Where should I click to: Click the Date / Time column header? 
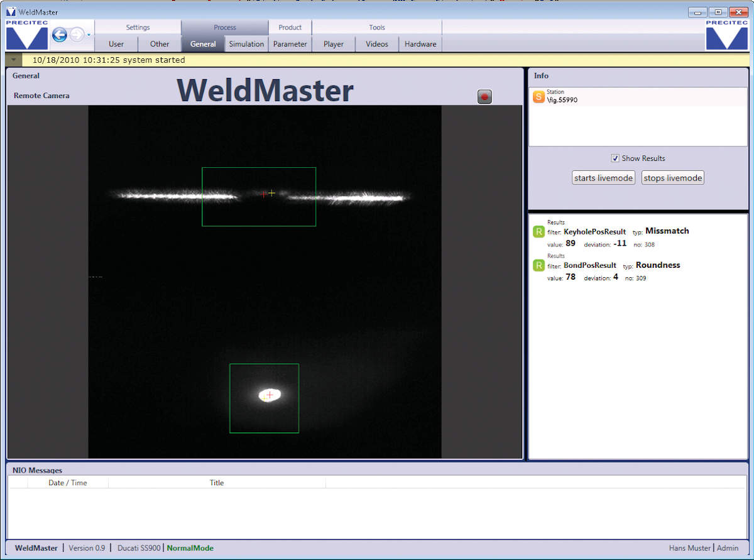click(68, 483)
